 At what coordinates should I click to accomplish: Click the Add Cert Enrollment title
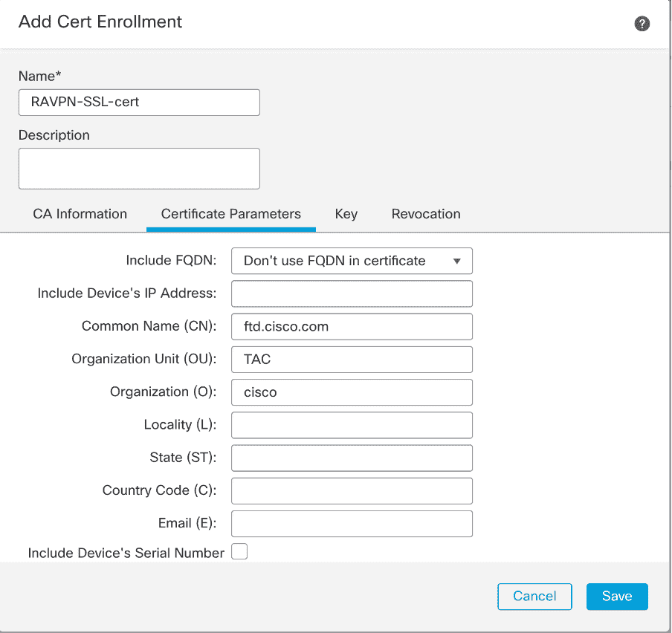(100, 22)
